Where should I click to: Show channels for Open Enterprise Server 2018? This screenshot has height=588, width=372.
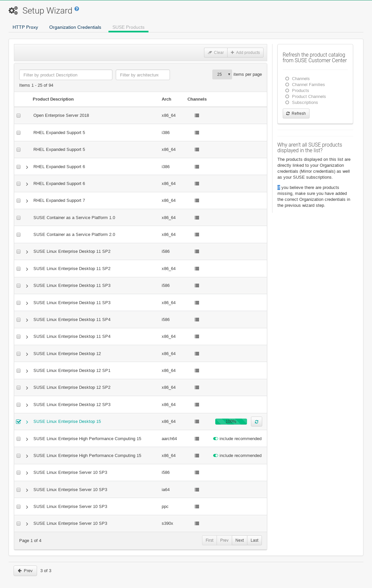(197, 115)
